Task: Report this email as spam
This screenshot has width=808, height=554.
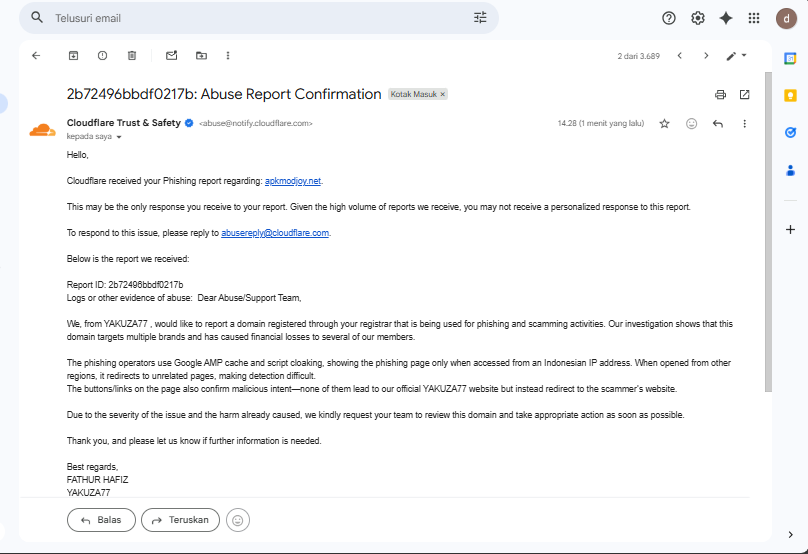Action: click(x=103, y=56)
